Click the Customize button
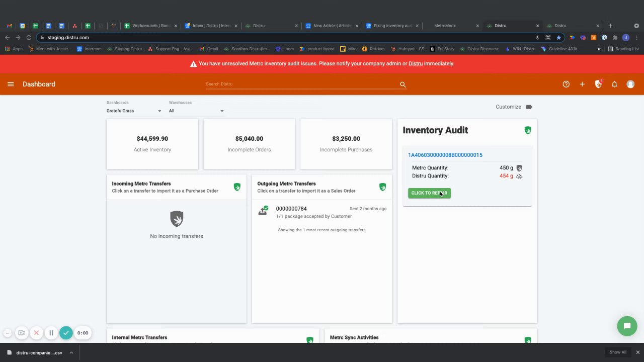The width and height of the screenshot is (644, 362). coord(508,107)
